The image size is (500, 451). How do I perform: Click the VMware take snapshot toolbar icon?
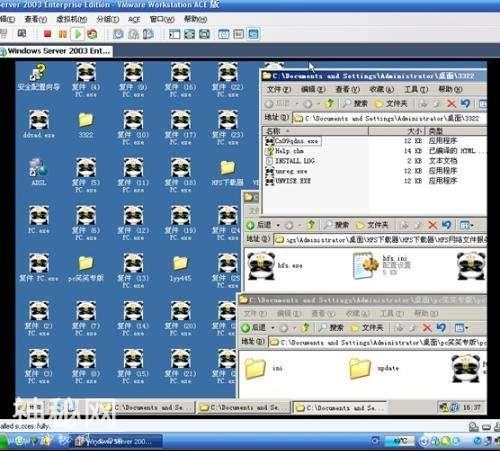[118, 34]
